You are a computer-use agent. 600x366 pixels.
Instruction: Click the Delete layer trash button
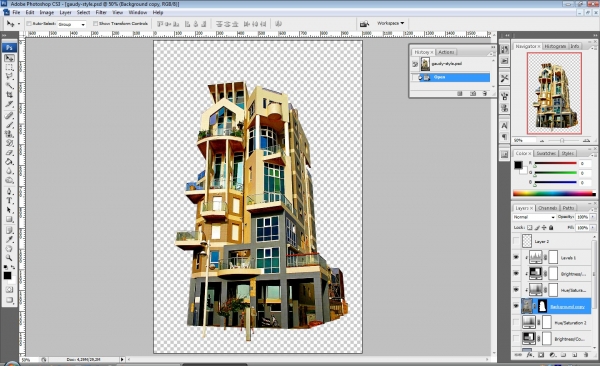pyautogui.click(x=586, y=355)
